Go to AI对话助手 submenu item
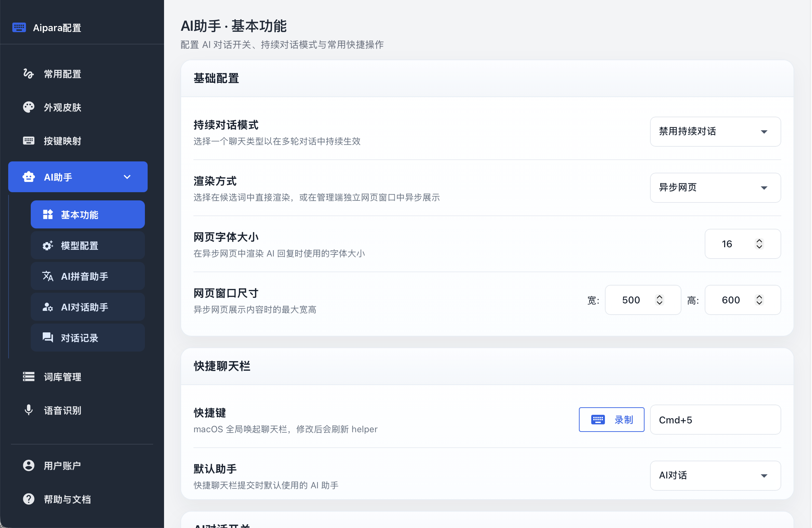This screenshot has width=812, height=528. (x=88, y=307)
